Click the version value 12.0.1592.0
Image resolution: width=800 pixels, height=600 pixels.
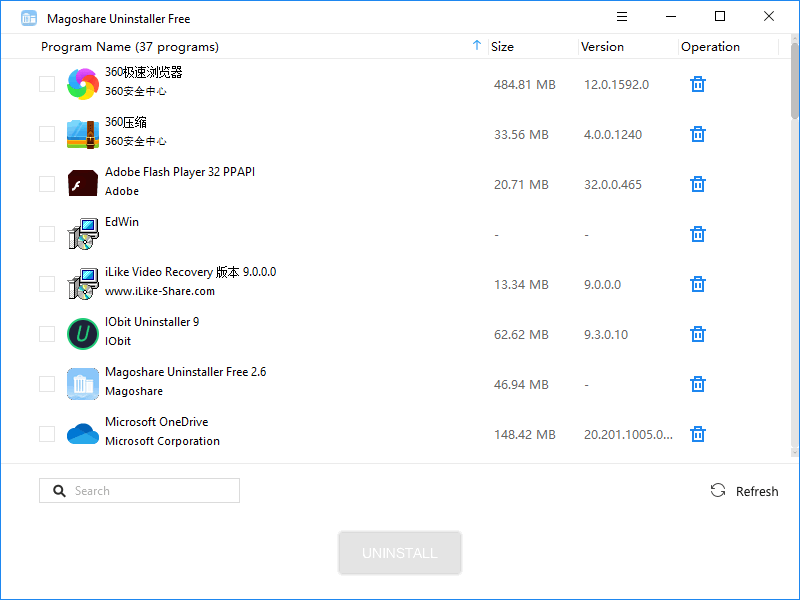coord(616,85)
